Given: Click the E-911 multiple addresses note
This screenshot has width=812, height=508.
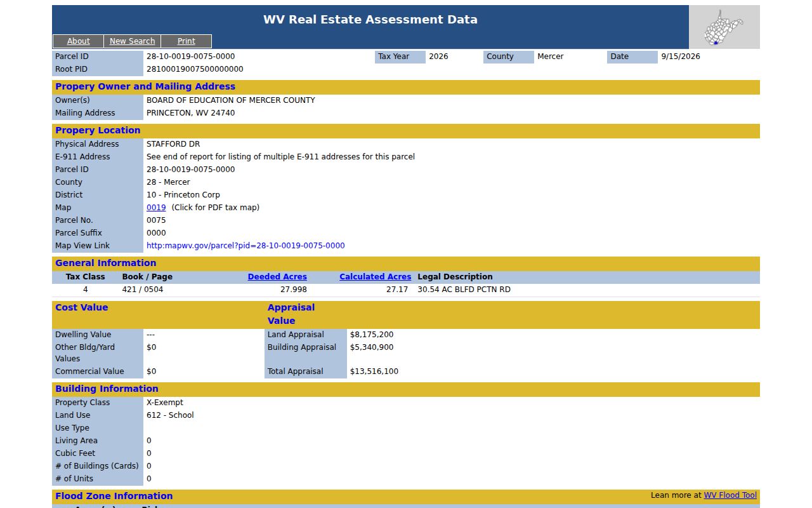Looking at the screenshot, I should [x=280, y=157].
